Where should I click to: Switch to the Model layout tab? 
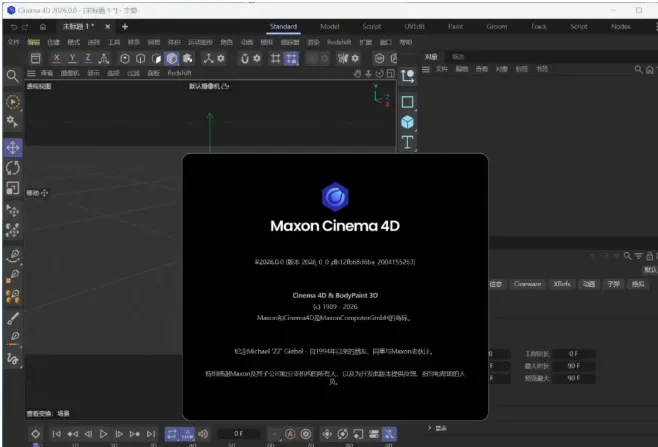click(329, 26)
